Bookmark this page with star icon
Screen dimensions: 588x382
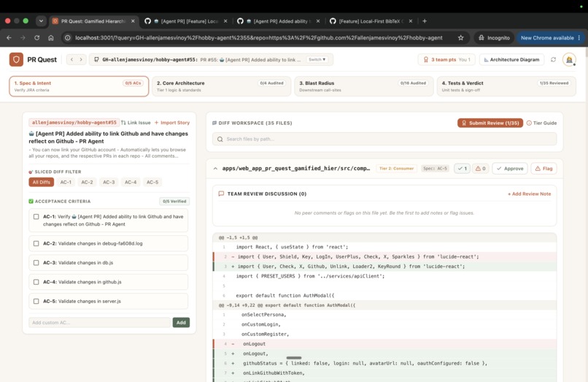click(461, 37)
